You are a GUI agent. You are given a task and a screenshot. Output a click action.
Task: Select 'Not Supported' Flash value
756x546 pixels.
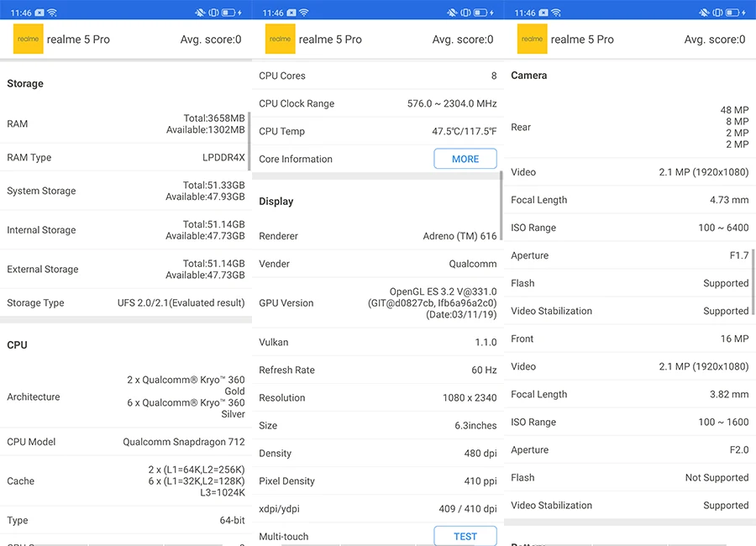point(717,477)
